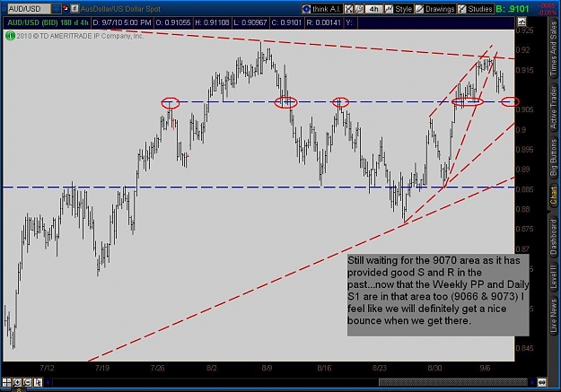Click the text note about the 9070 area

[x=438, y=295]
